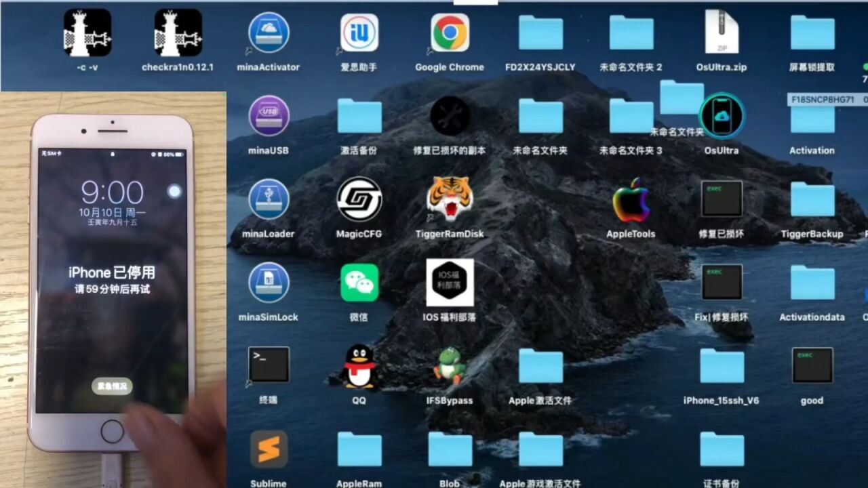Tap 'iPhone 已停用' message text

pos(112,272)
